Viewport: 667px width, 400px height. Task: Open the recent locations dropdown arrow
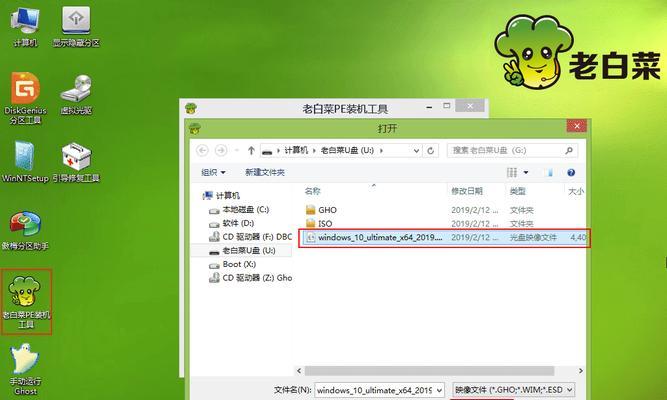tap(237, 150)
